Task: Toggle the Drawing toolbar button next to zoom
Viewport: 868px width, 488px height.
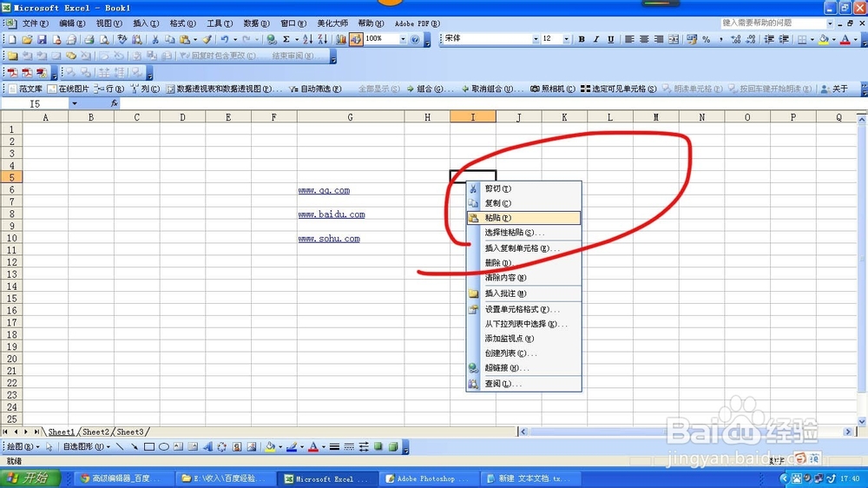Action: [x=356, y=39]
